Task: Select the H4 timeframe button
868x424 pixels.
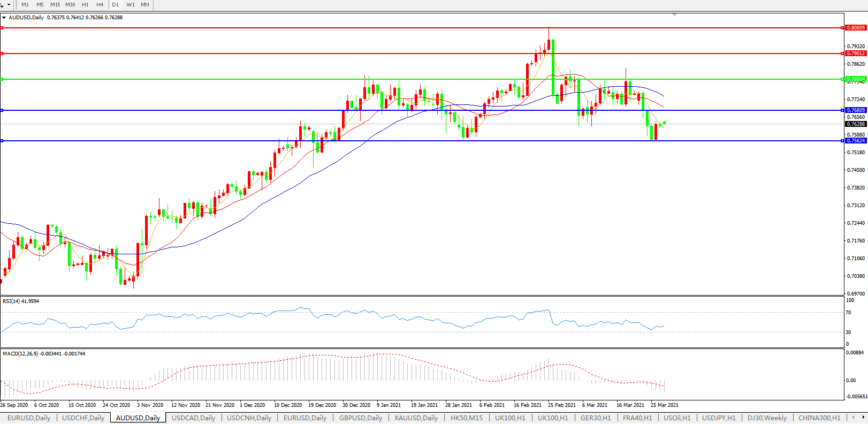Action: tap(100, 5)
